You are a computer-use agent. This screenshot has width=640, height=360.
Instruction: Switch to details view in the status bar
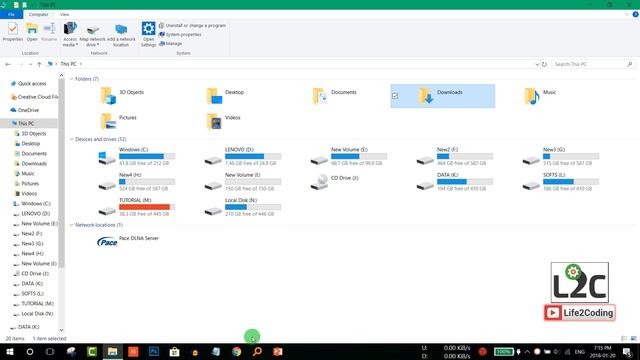click(624, 338)
